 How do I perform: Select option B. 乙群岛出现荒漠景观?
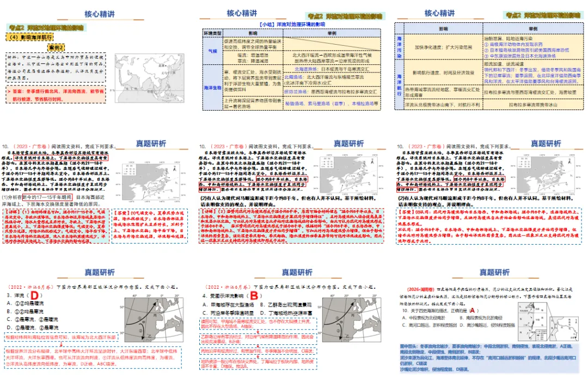point(286,305)
